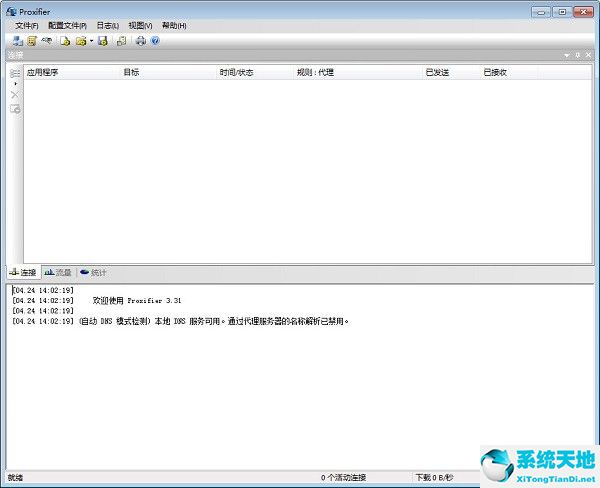Switch to the 流量 tab
600x488 pixels.
[58, 273]
